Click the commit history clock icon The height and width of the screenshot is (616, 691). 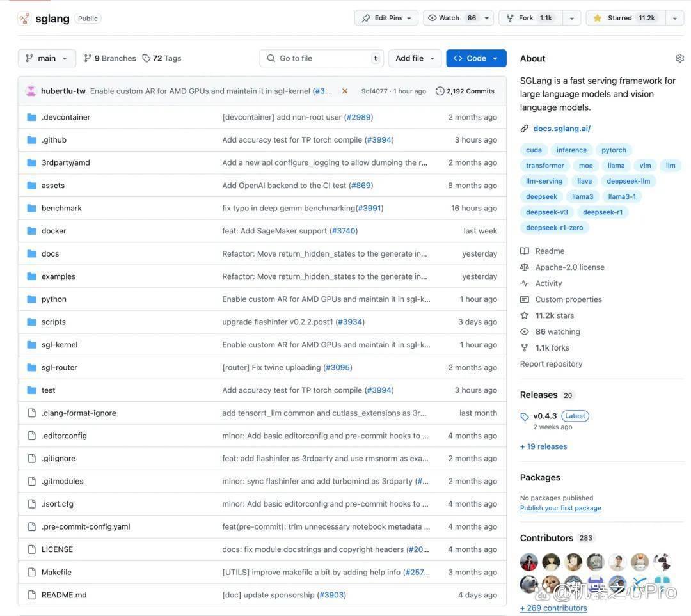pyautogui.click(x=440, y=91)
